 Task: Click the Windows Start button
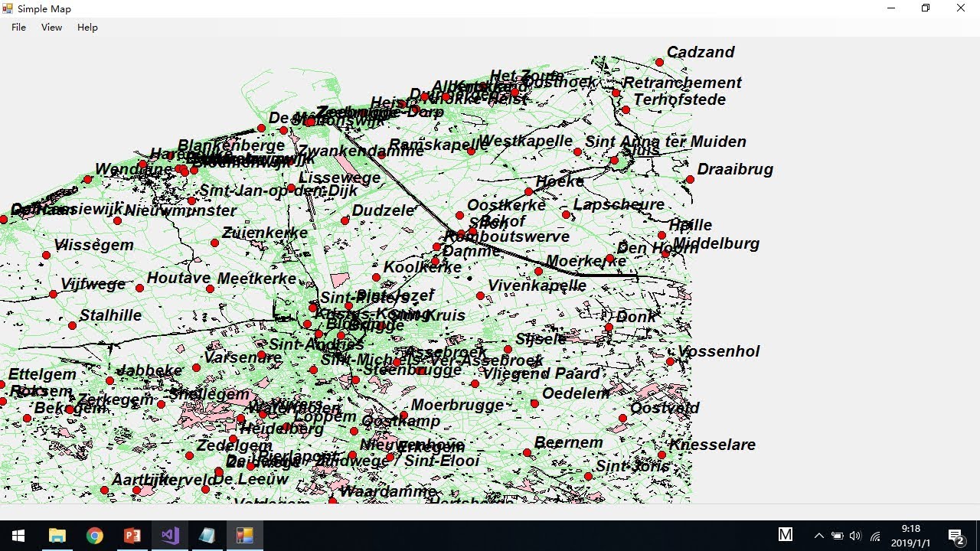pos(18,536)
